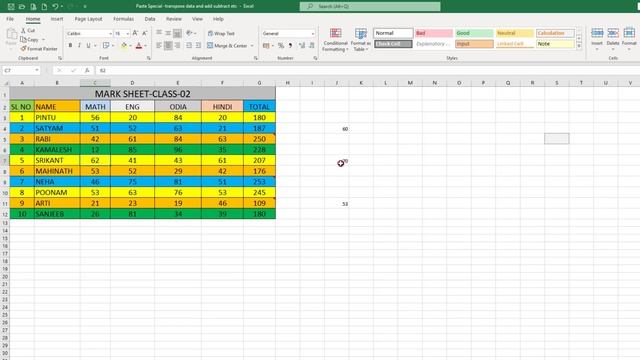
Task: Toggle Italic formatting
Action: [79, 45]
